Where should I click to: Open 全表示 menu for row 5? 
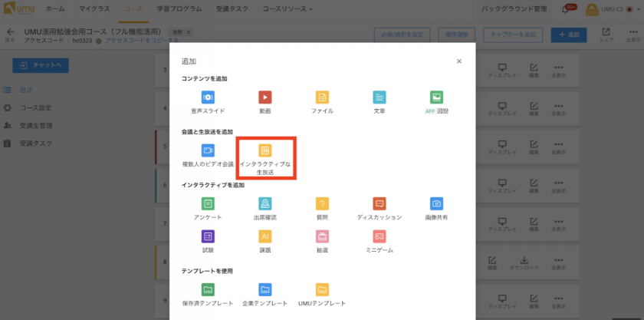tap(558, 147)
